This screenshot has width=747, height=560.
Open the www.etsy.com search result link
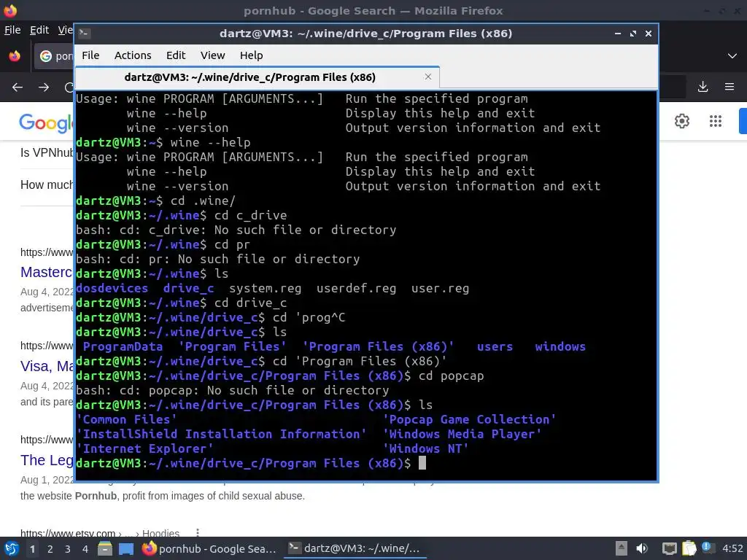(x=68, y=533)
